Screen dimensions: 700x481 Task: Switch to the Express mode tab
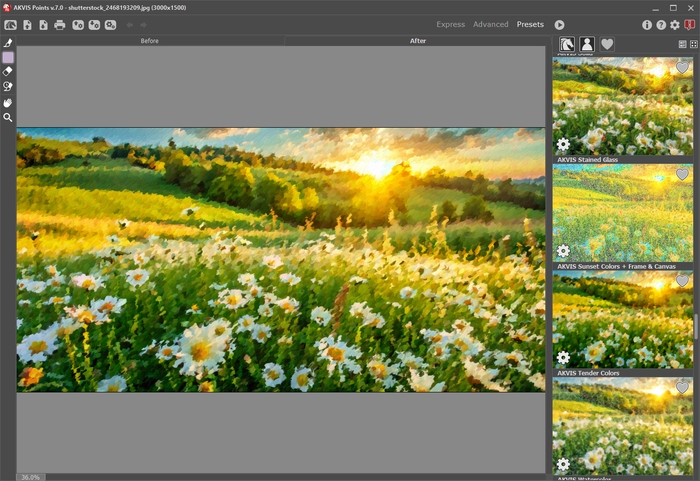point(450,25)
